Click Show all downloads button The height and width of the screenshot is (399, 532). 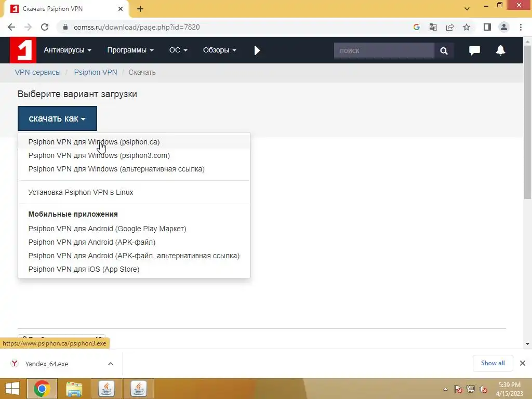click(493, 363)
